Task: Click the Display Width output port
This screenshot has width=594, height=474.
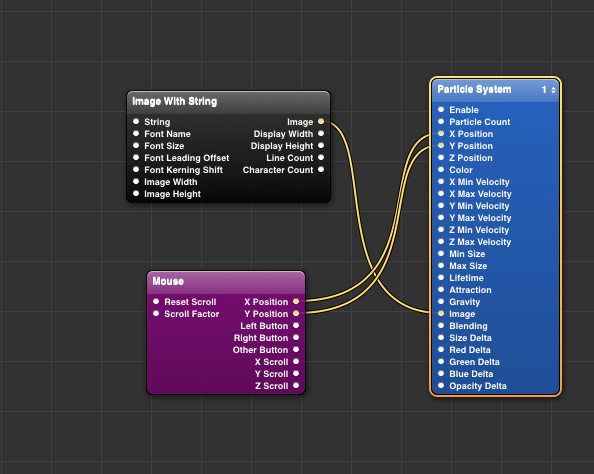Action: 321,134
